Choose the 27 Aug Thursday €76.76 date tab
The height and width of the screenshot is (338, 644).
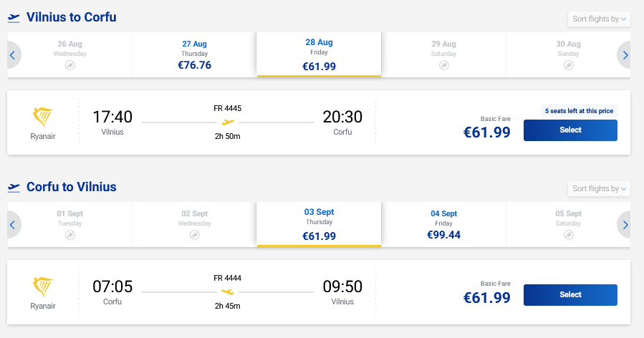coord(194,55)
